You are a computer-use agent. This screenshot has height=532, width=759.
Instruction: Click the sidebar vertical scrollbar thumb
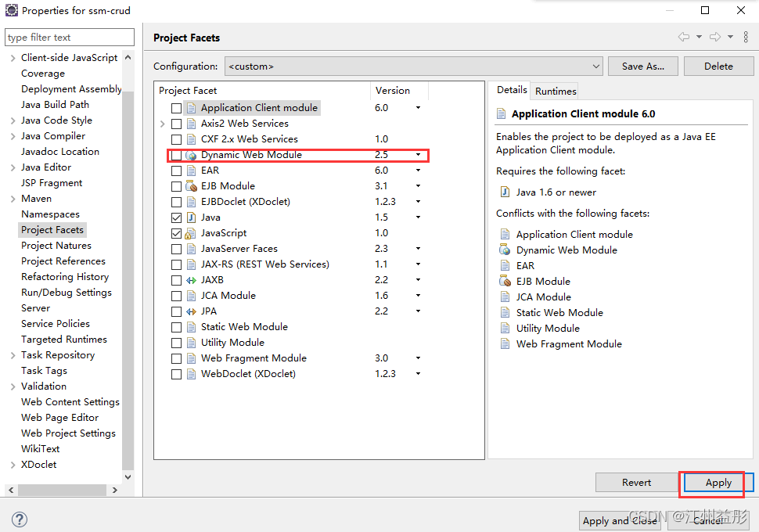pyautogui.click(x=128, y=280)
